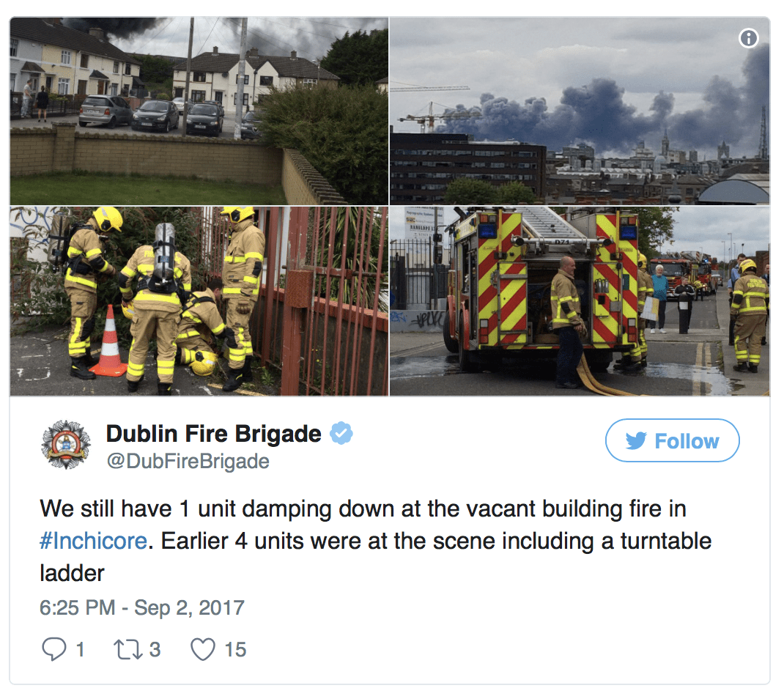This screenshot has height=699, width=784.
Task: Click the retweet count 3
Action: (155, 649)
